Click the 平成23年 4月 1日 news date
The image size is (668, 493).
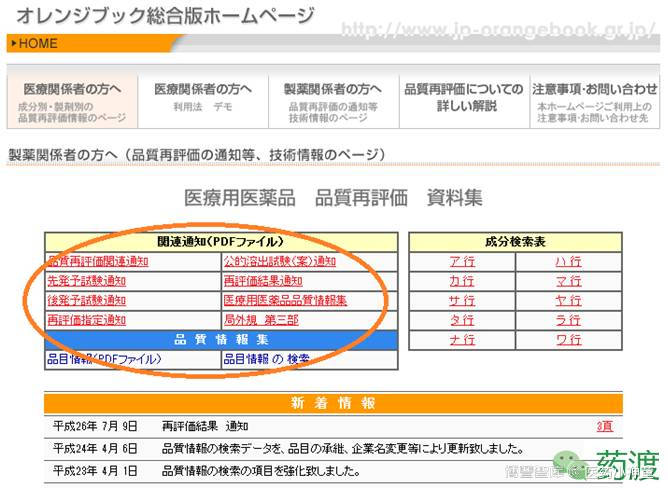[95, 471]
